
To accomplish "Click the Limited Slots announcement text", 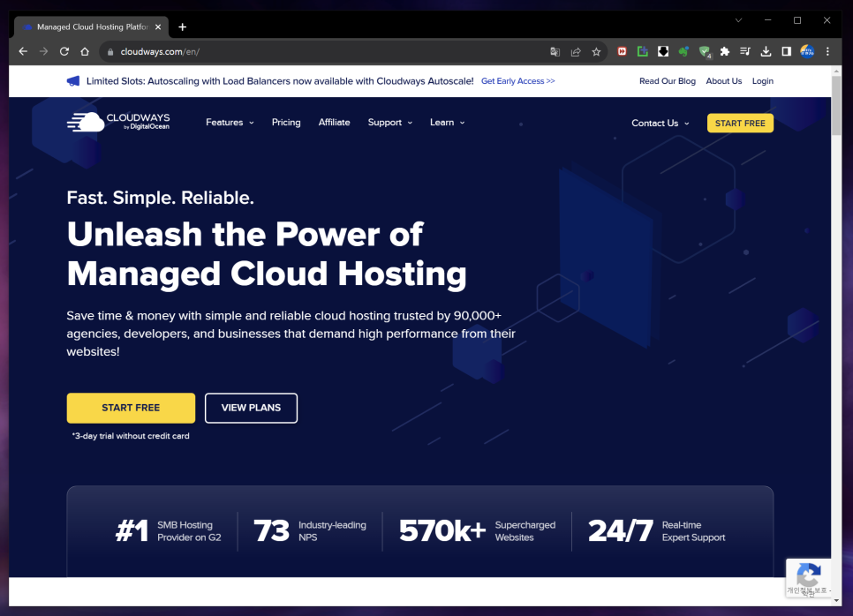I will [x=280, y=81].
